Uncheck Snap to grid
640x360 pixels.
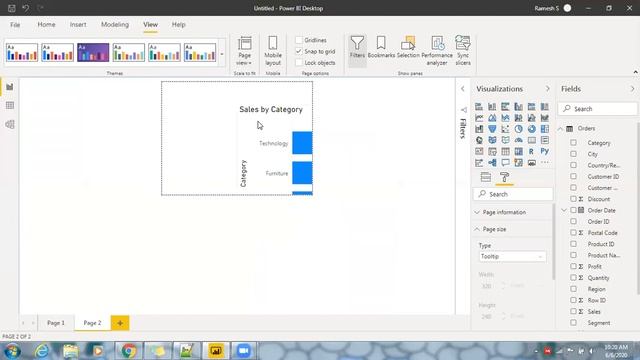(299, 51)
